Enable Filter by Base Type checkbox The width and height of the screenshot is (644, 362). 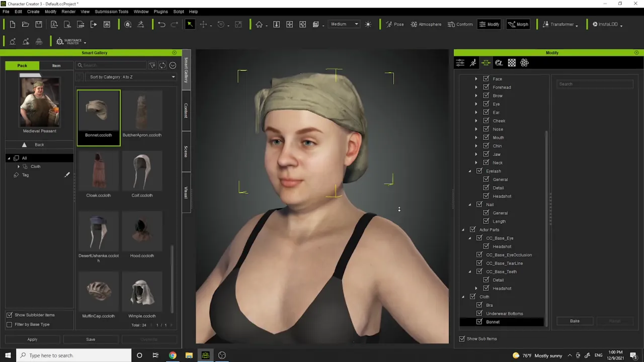click(x=9, y=324)
